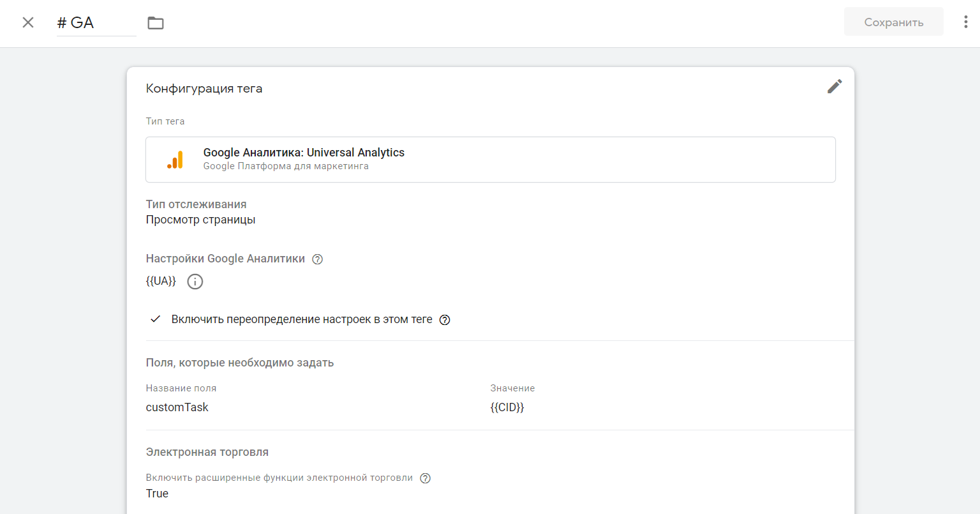Click the Поля, которые необходимо задать heading
The image size is (980, 514).
[240, 363]
